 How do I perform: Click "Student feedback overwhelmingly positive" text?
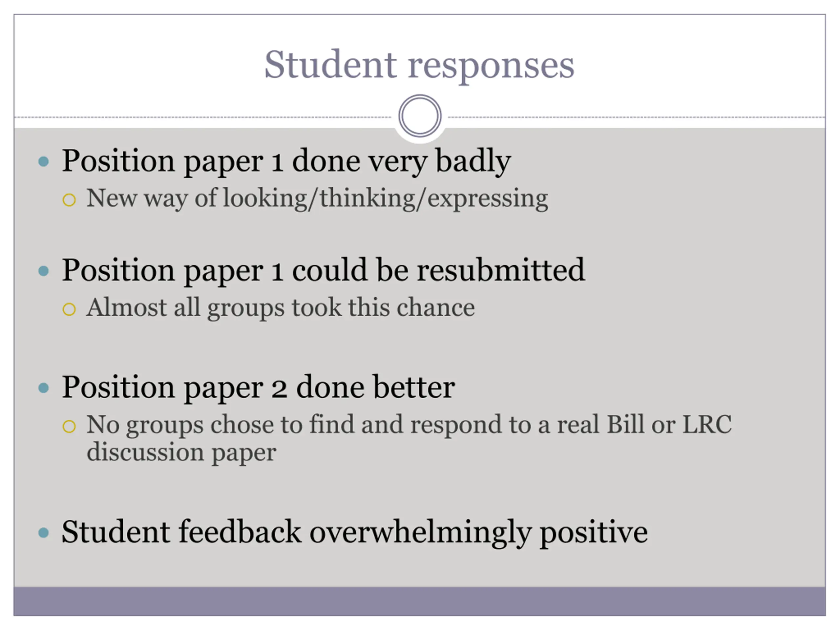click(354, 532)
